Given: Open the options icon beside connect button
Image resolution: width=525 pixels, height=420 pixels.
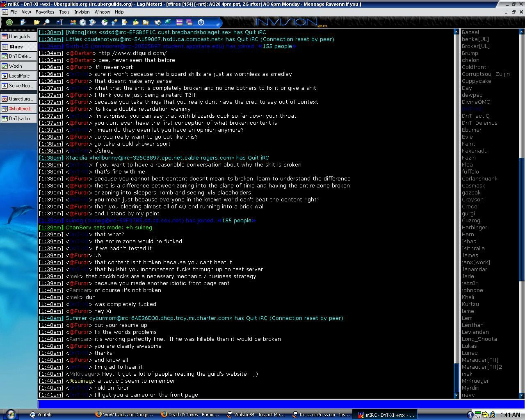Looking at the screenshot, I should 23,22.
